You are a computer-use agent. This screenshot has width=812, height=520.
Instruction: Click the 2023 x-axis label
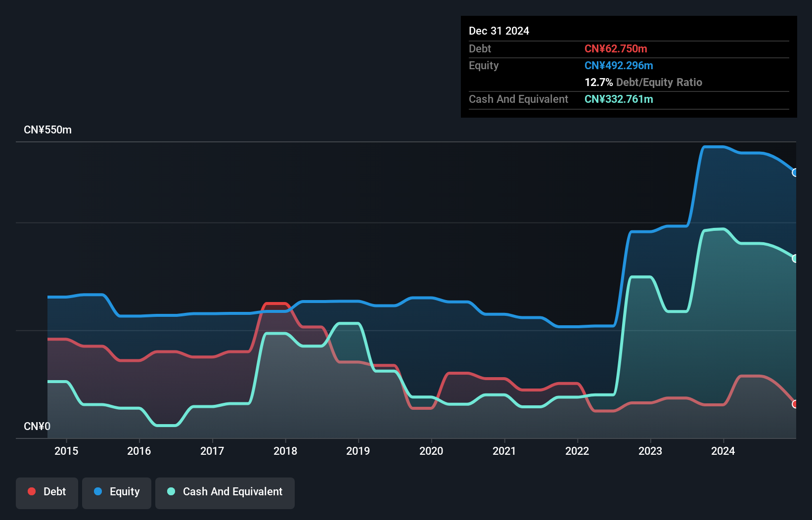650,451
